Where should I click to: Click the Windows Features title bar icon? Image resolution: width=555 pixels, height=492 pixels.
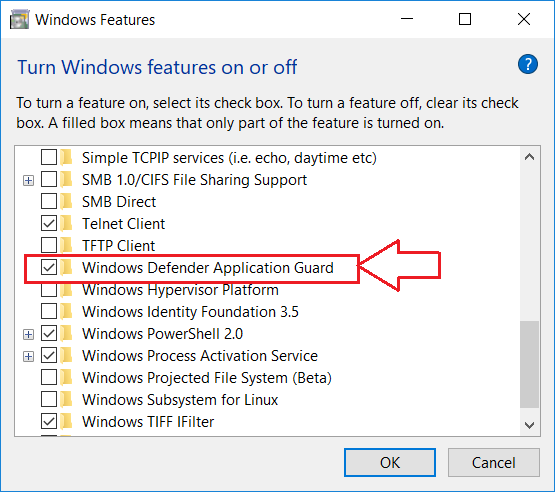[19, 19]
